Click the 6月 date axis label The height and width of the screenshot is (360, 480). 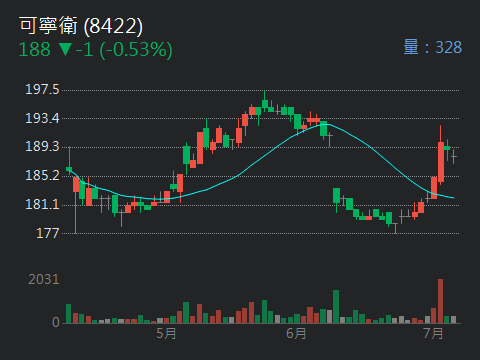pos(296,333)
